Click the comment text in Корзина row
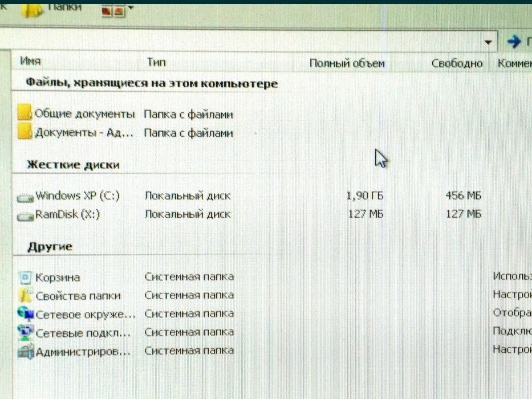The image size is (532, 399). [512, 276]
